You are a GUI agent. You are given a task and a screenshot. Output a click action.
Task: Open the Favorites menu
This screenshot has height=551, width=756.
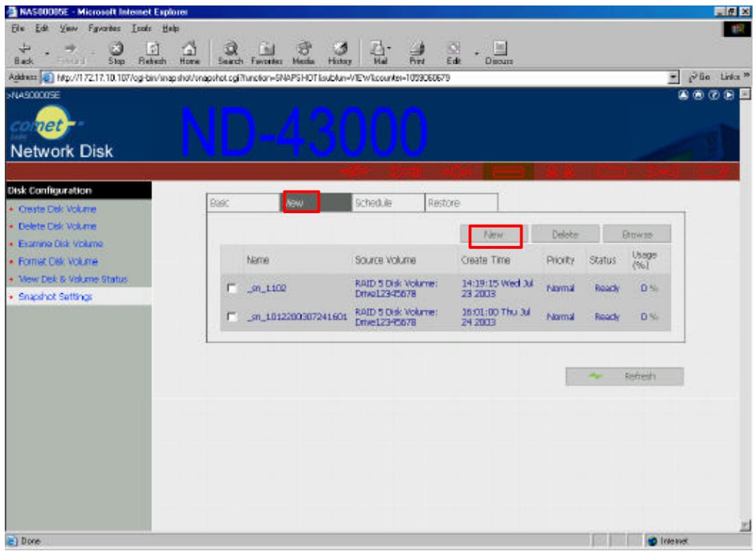tap(104, 29)
